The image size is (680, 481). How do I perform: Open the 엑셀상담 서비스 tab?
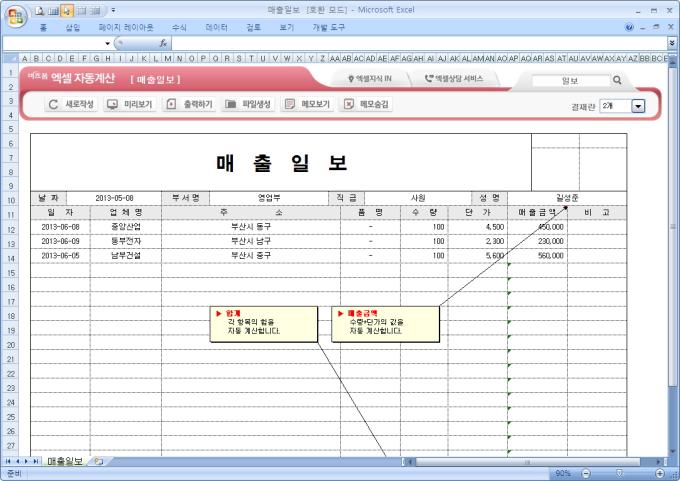(x=454, y=79)
